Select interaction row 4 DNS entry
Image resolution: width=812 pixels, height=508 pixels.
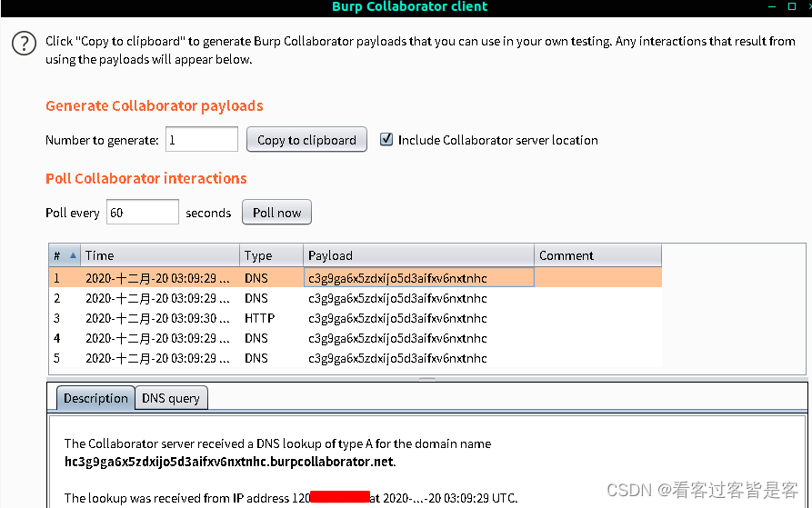pyautogui.click(x=356, y=338)
